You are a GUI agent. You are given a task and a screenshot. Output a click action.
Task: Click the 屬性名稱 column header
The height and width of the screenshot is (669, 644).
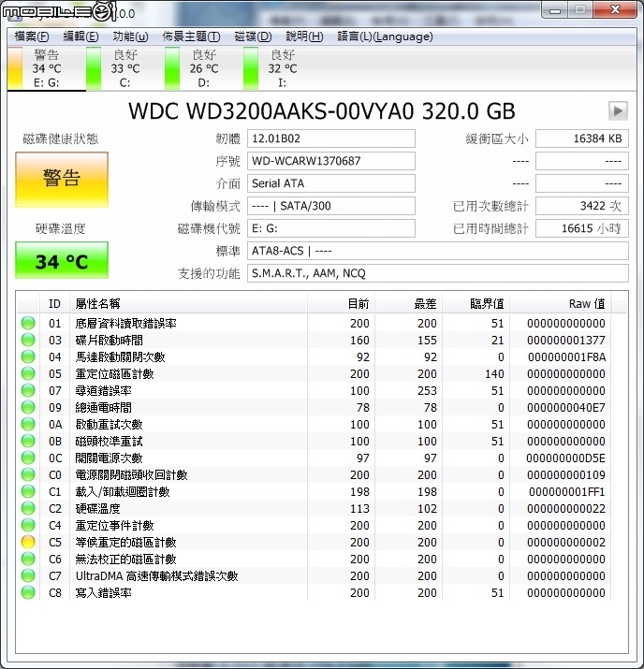[188, 304]
